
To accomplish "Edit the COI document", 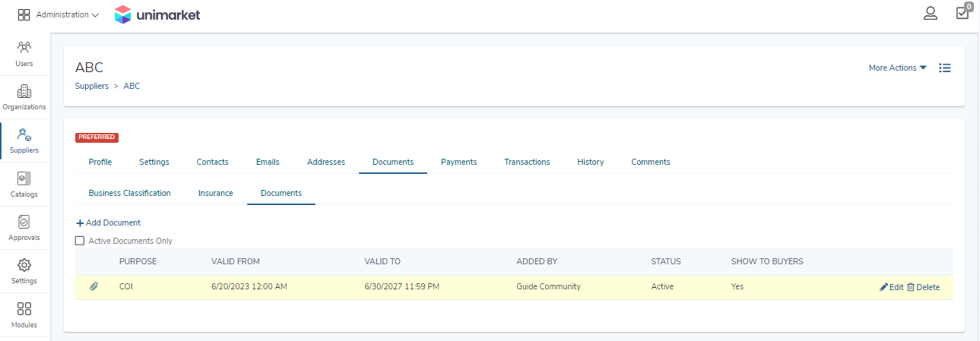I will coord(892,287).
